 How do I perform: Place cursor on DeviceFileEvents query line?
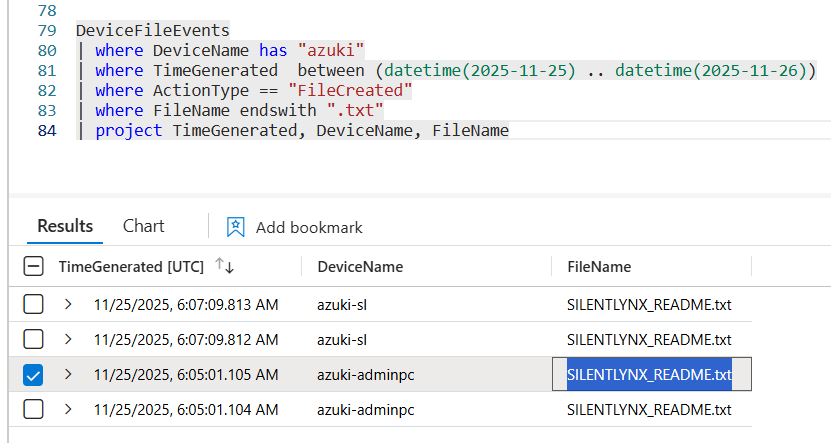pos(153,30)
